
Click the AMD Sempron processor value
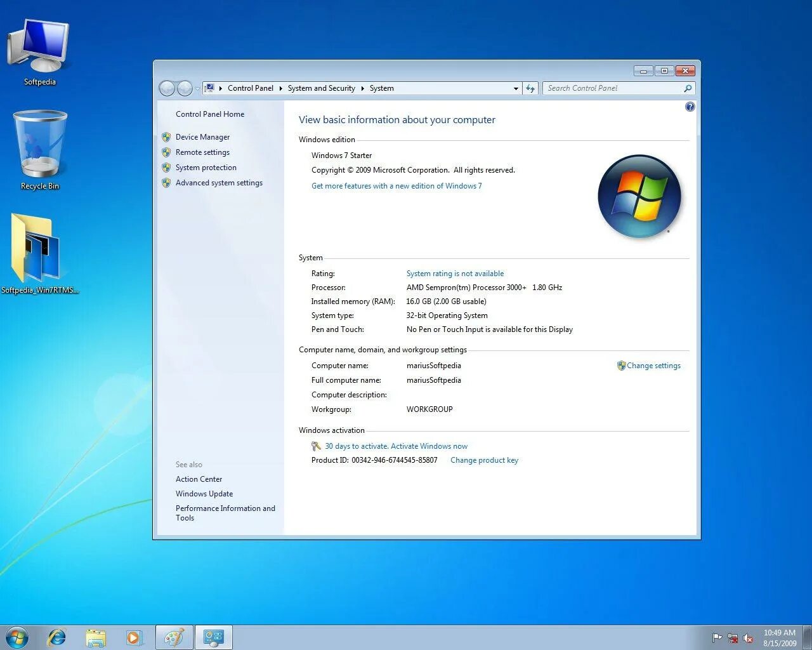pos(484,288)
